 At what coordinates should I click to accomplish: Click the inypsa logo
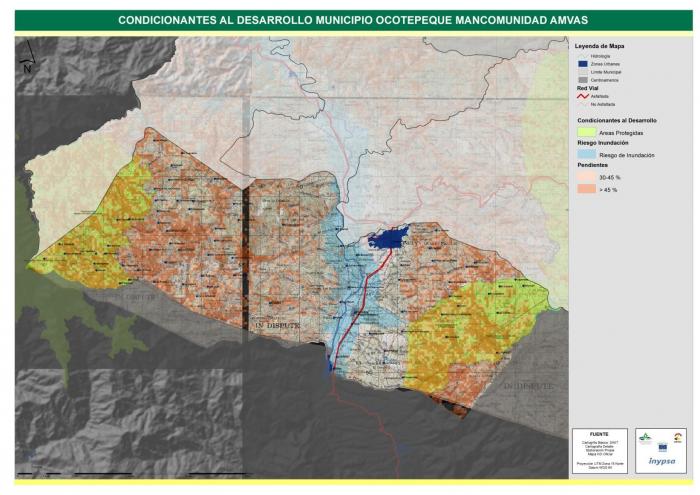661,461
